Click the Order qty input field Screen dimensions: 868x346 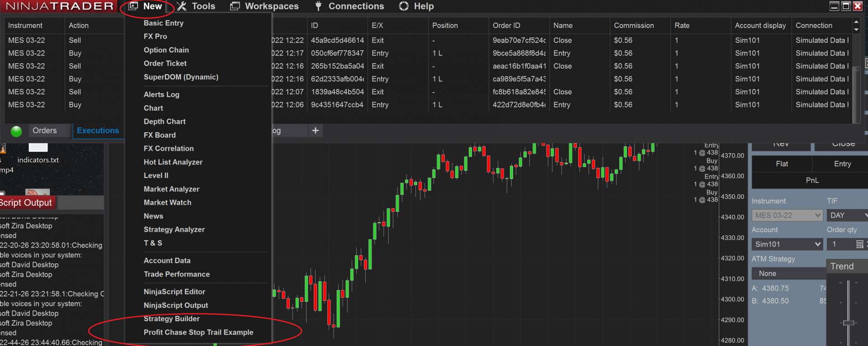coord(841,244)
